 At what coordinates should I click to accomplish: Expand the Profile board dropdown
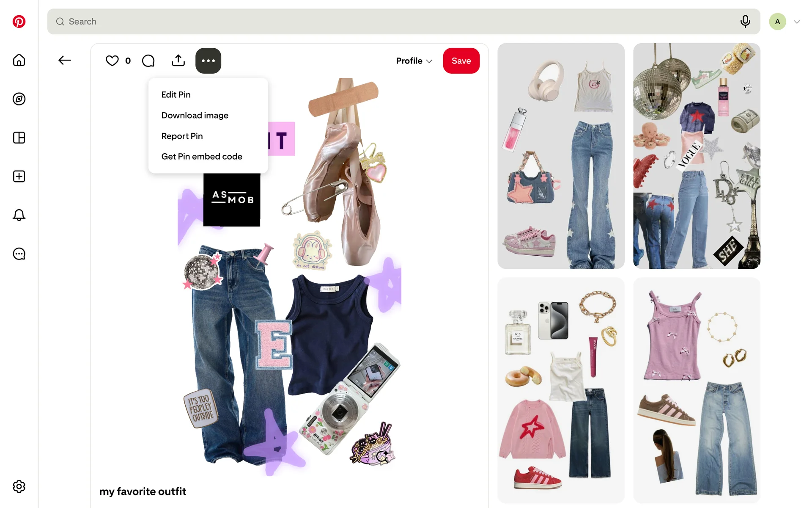pyautogui.click(x=414, y=61)
